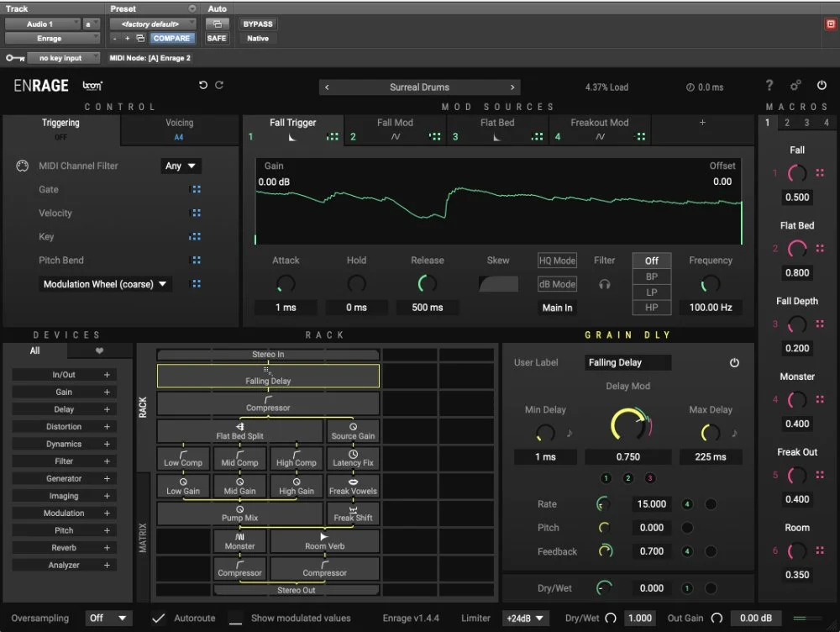Screen dimensions: 840x632
Task: Select the Fall Mod source tab
Action: click(x=395, y=129)
